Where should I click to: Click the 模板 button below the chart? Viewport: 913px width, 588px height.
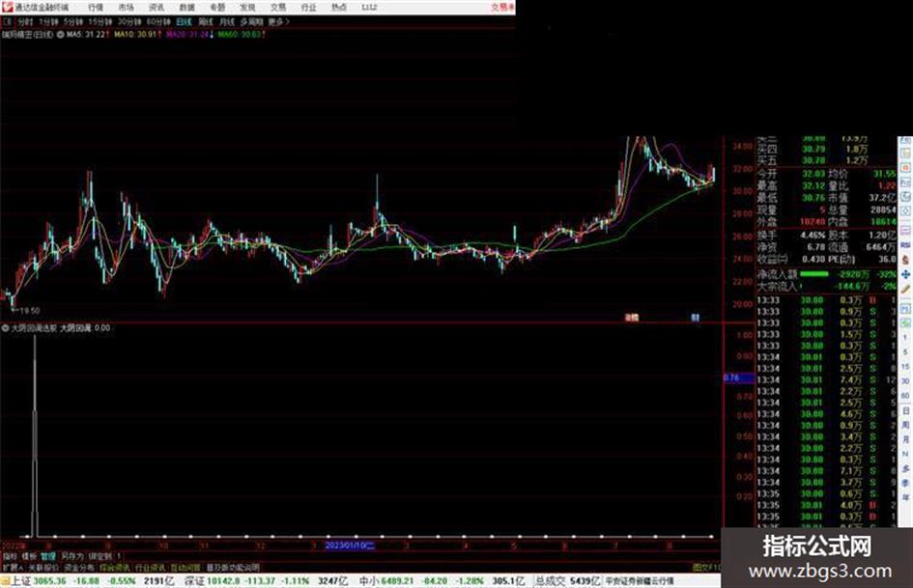(29, 556)
